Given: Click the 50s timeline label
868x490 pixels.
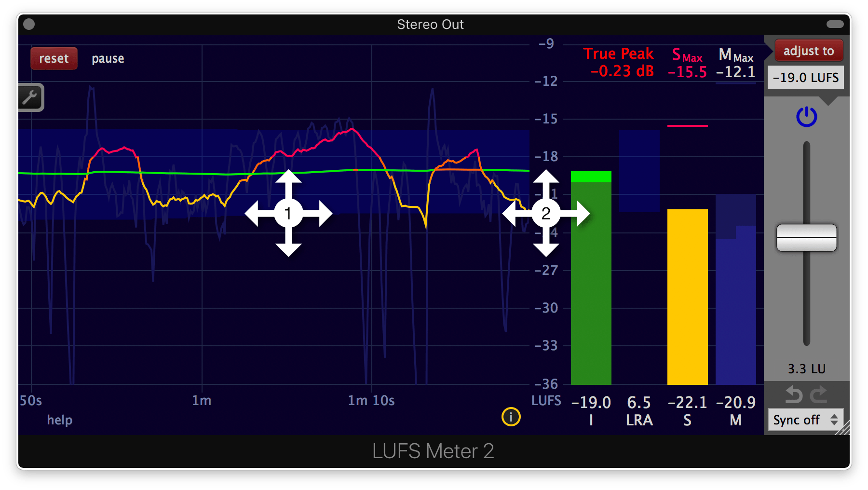Looking at the screenshot, I should (31, 401).
